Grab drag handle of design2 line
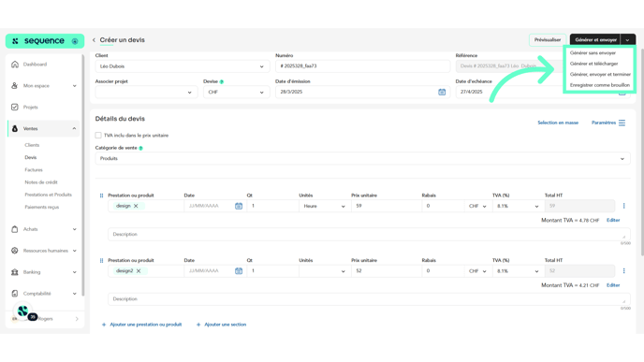Image resolution: width=644 pixels, height=362 pixels. [101, 261]
